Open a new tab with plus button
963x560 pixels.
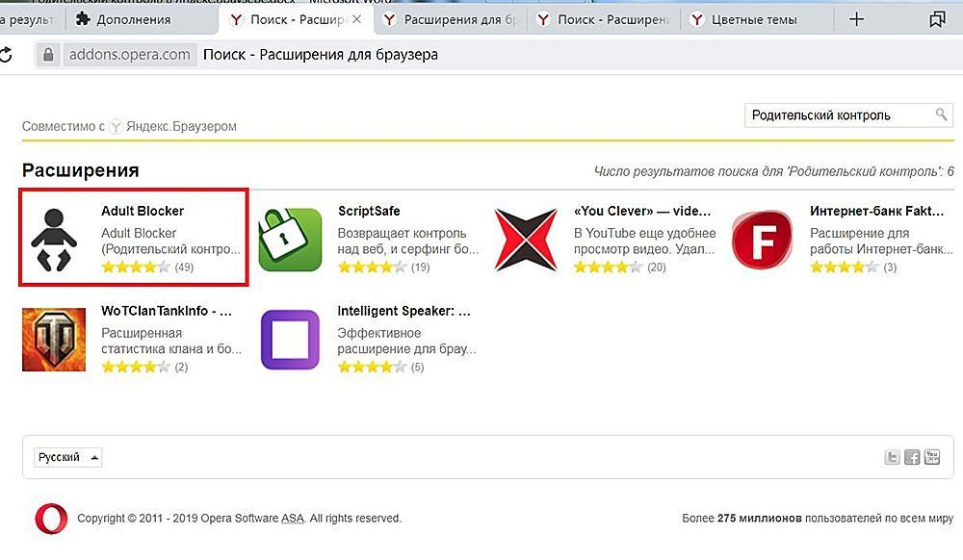coord(856,19)
